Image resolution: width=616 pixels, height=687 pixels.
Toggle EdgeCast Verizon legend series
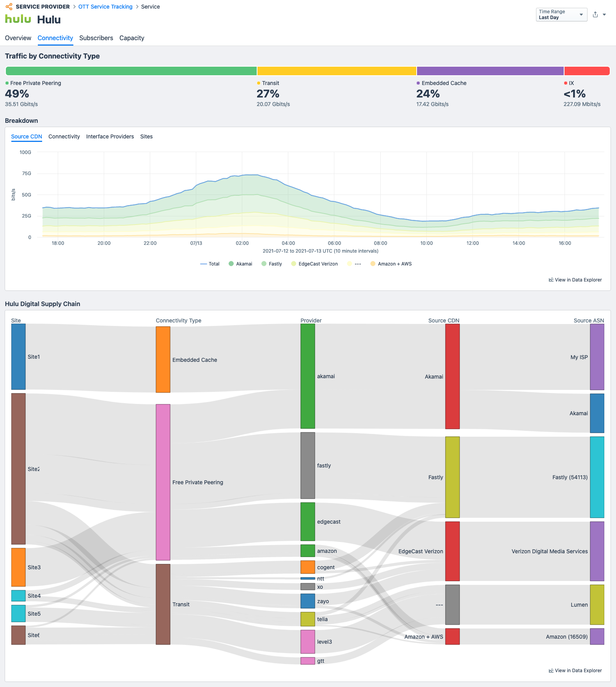point(314,264)
